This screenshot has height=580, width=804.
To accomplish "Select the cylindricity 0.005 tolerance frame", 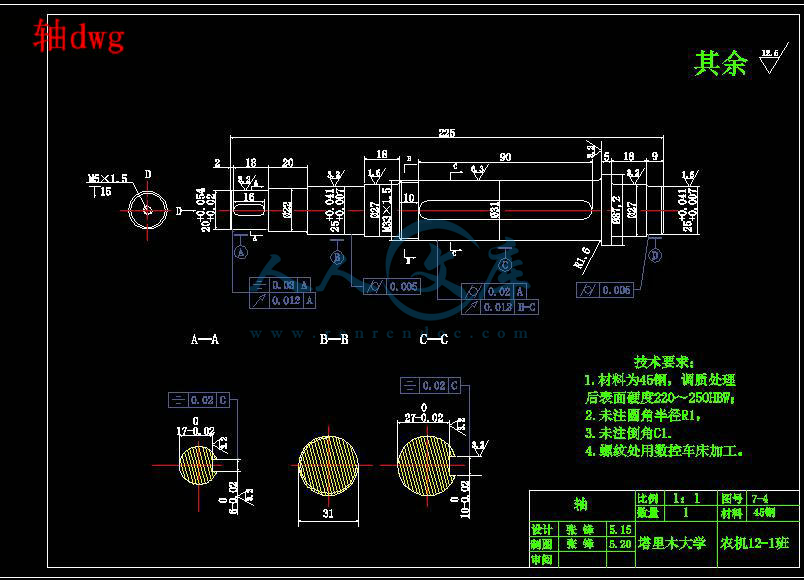I will (x=392, y=286).
